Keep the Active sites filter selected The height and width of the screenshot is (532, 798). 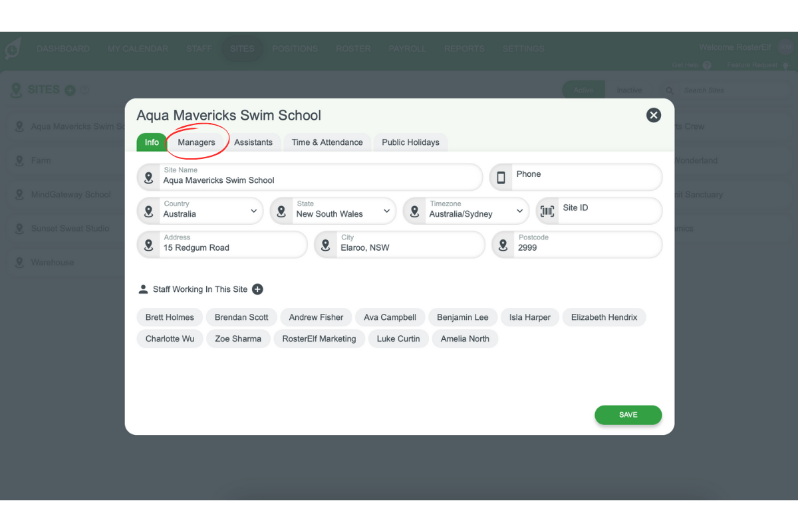[x=583, y=89]
